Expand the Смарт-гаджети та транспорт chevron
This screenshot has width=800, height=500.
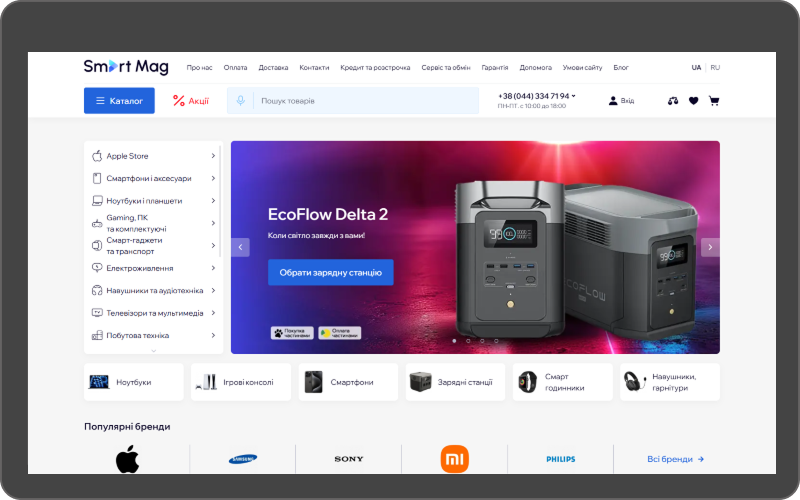click(x=213, y=245)
